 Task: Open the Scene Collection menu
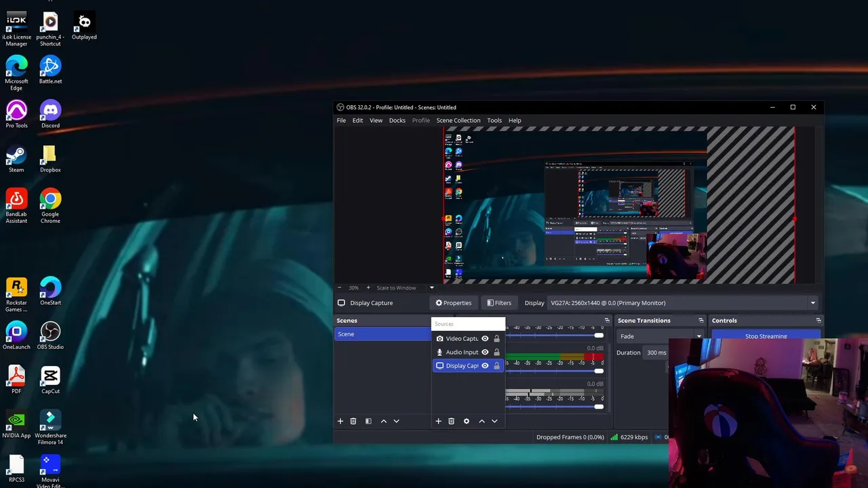pyautogui.click(x=458, y=121)
